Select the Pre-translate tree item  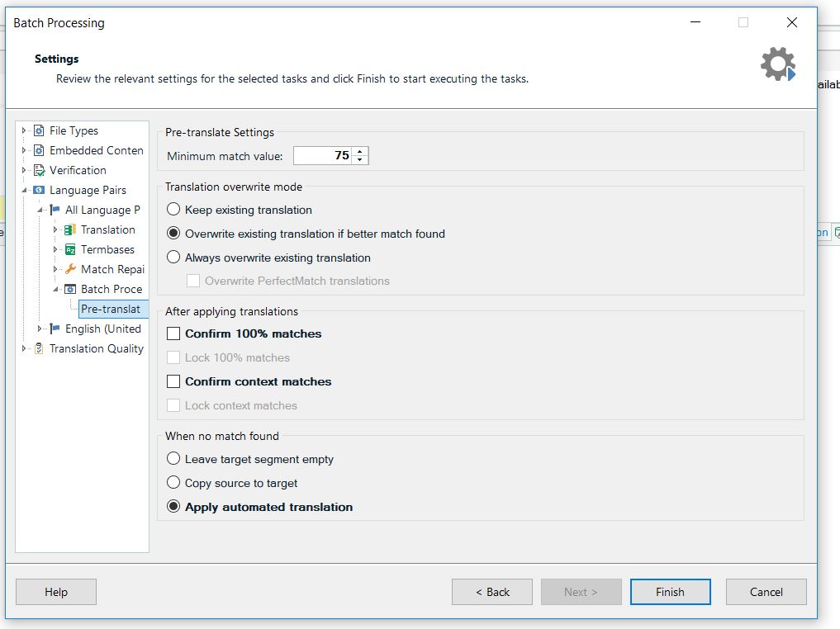tap(112, 309)
